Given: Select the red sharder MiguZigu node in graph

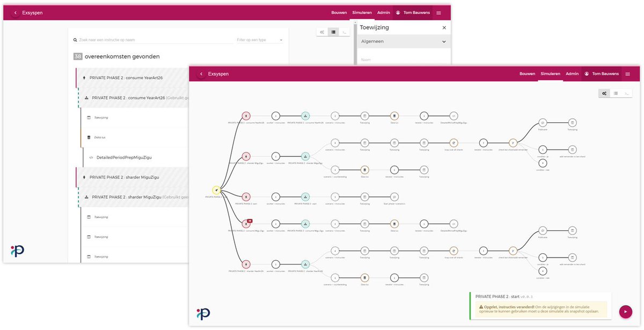Looking at the screenshot, I should (246, 156).
